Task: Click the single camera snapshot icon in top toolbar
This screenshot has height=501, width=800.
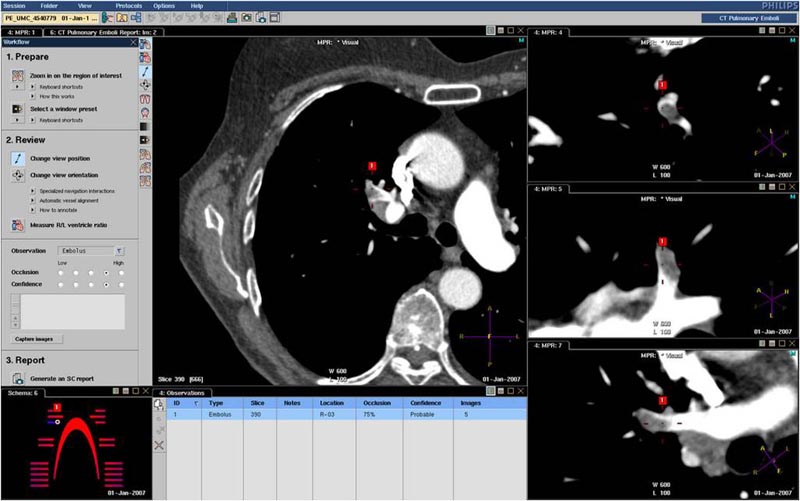Action: click(x=246, y=18)
